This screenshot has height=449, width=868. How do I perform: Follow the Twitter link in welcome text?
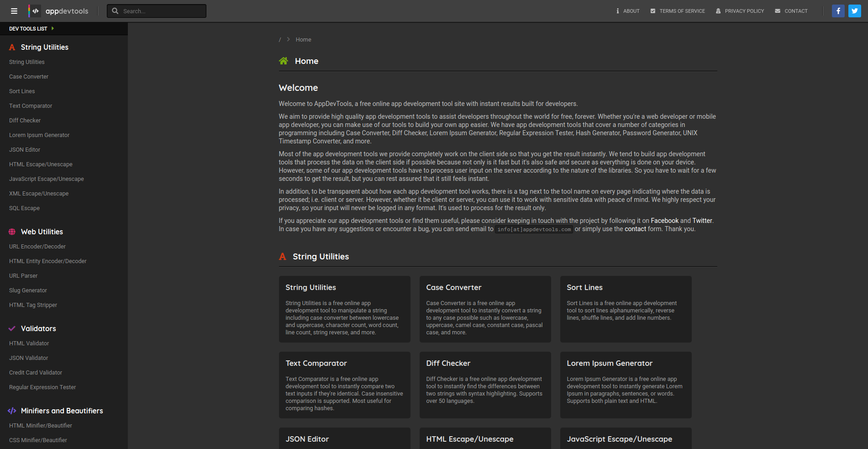pos(702,221)
